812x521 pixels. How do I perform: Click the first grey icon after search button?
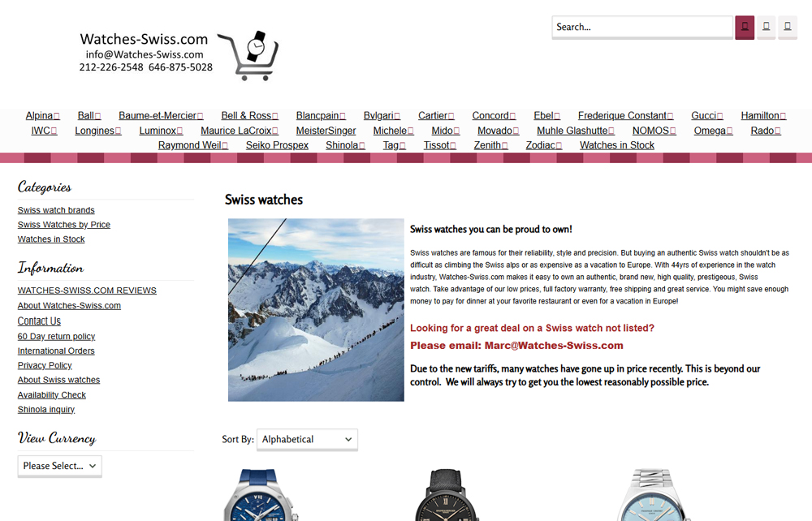tap(766, 27)
